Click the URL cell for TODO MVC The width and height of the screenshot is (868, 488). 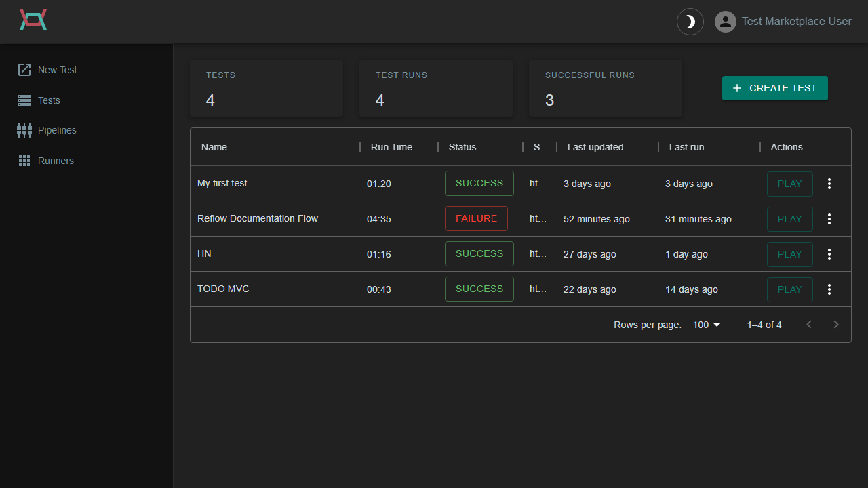click(538, 289)
